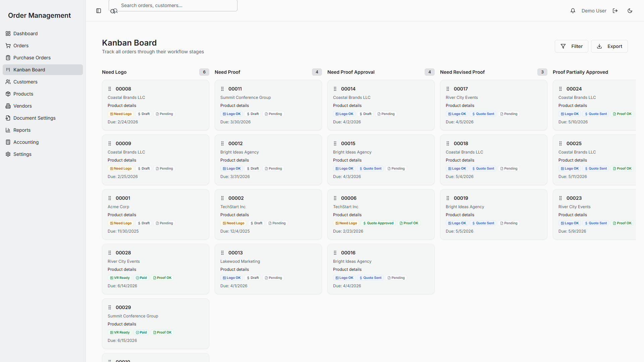Viewport: 644px width, 362px height.
Task: Click Proof OK badge on order 00024
Action: click(x=622, y=114)
